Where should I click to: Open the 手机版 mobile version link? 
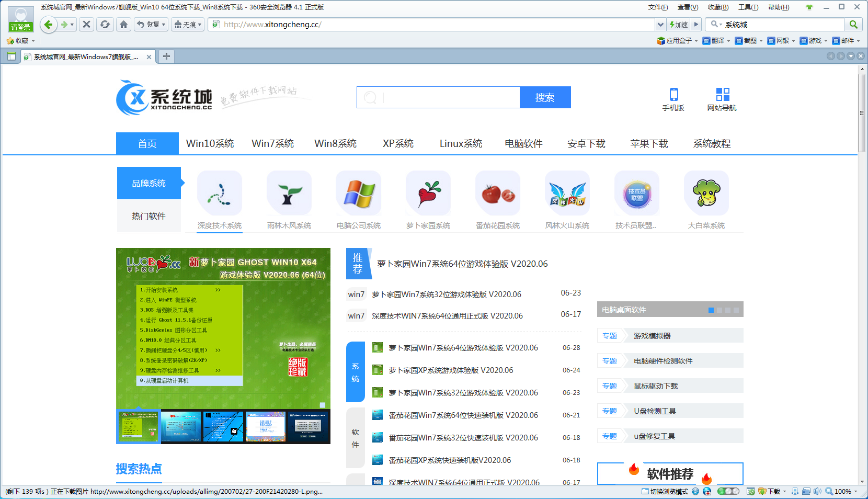[673, 99]
